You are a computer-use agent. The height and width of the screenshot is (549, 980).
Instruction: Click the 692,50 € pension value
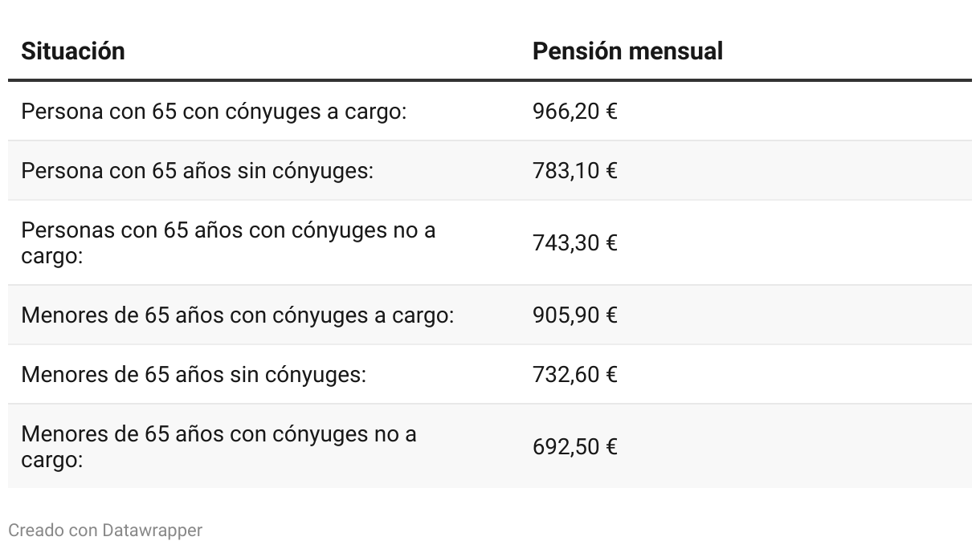pos(574,447)
